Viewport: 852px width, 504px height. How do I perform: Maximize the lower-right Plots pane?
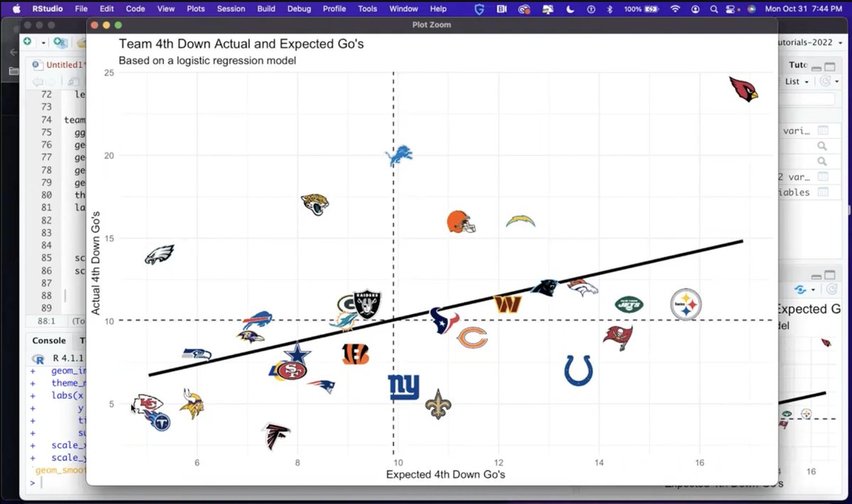point(830,276)
